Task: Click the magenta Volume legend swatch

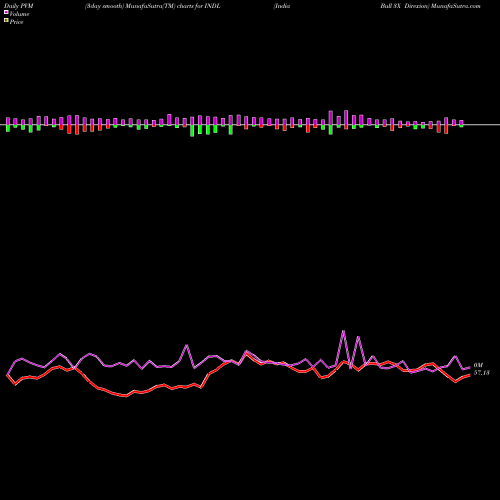Action: tap(6, 12)
